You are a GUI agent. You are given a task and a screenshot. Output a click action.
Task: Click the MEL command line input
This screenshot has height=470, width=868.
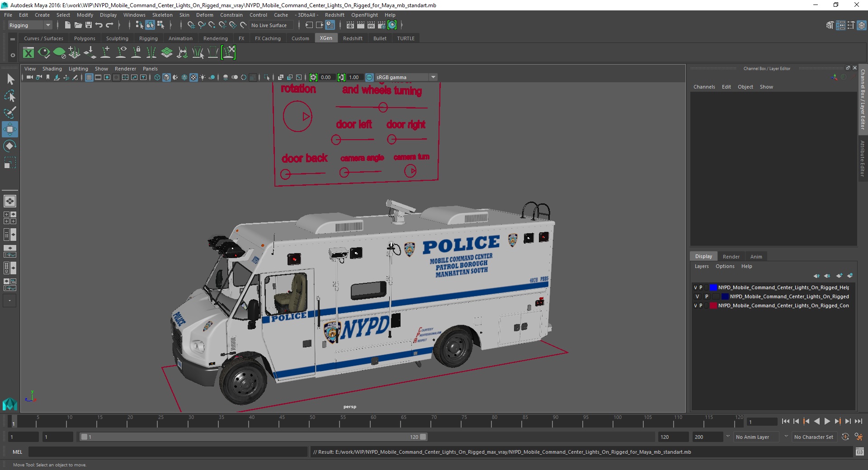168,452
